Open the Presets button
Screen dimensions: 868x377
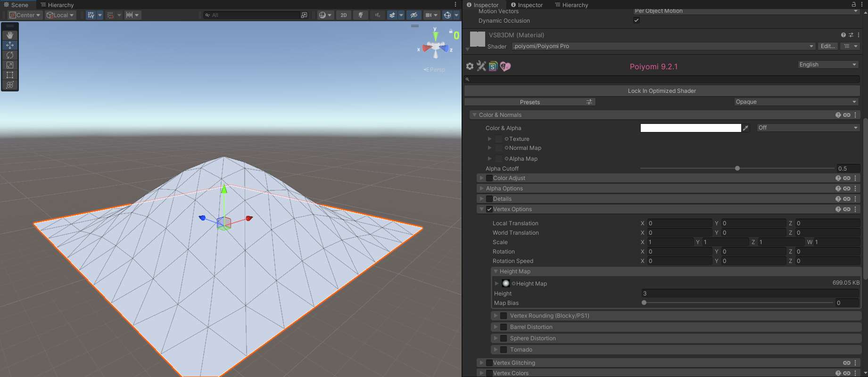coord(530,102)
